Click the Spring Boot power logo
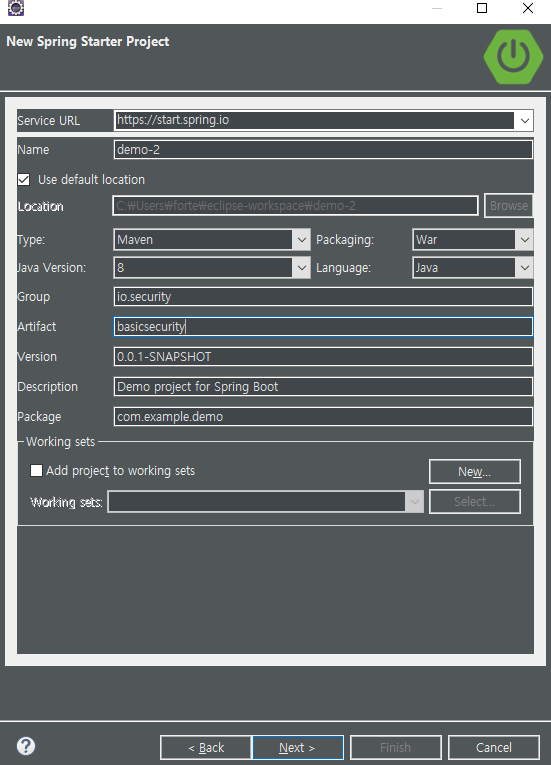 coord(513,57)
